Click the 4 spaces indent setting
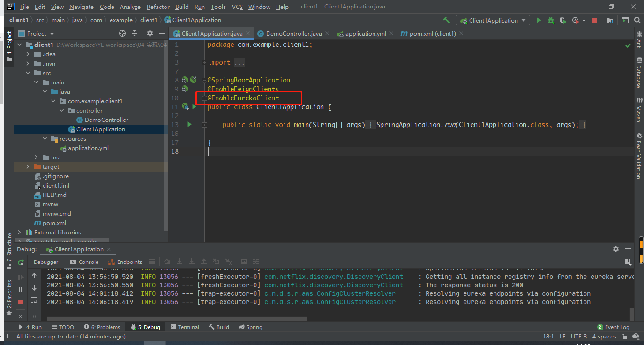Viewport: 644px width, 345px height. click(x=604, y=337)
